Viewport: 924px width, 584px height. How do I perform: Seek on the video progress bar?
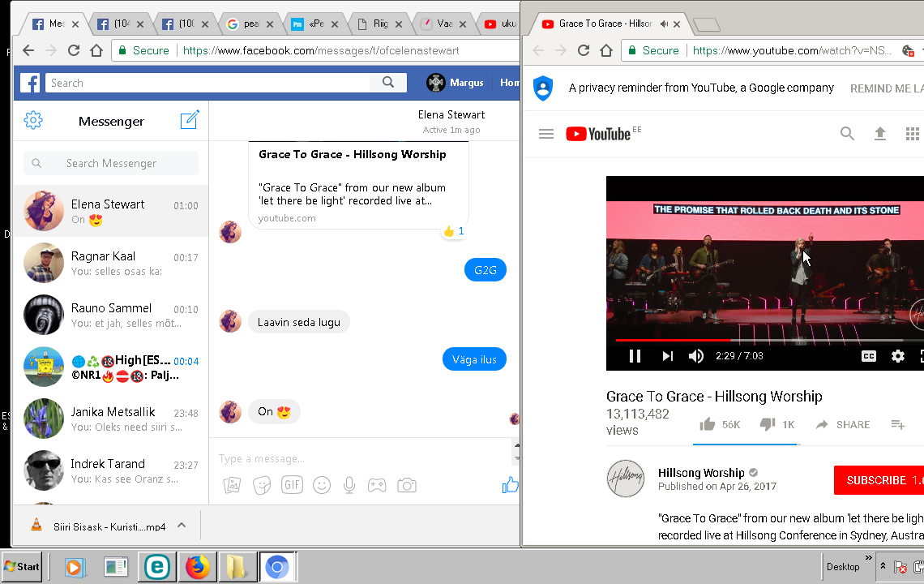(x=770, y=341)
